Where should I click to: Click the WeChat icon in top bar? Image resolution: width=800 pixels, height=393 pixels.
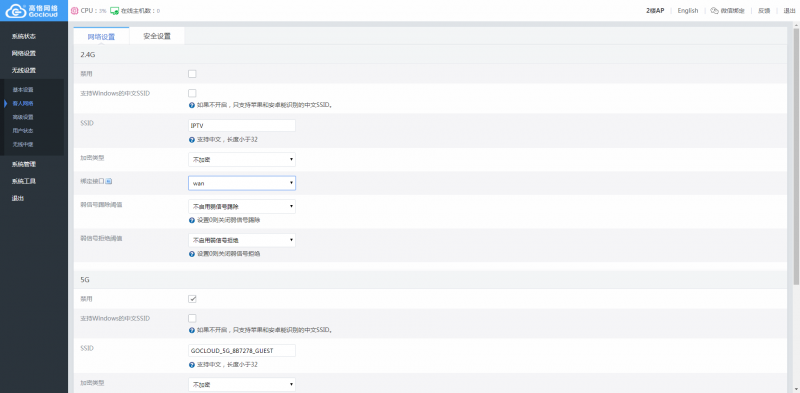coord(714,11)
